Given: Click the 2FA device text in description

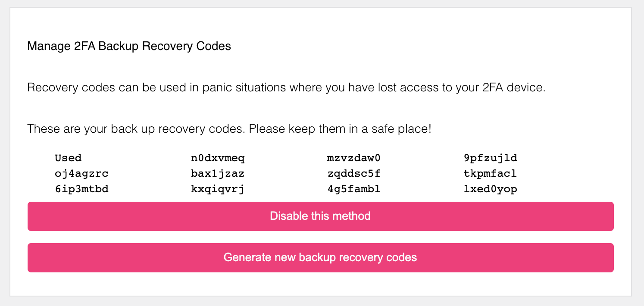Looking at the screenshot, I should tap(516, 88).
